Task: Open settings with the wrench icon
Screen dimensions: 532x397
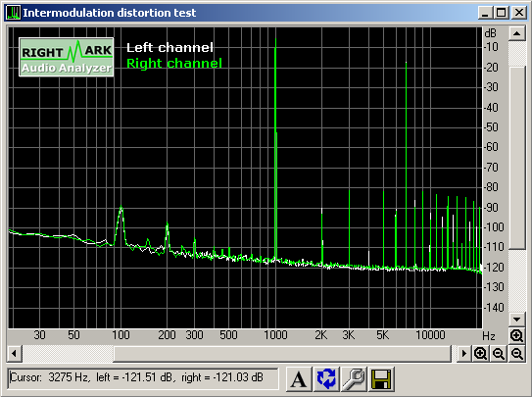Action: (353, 378)
